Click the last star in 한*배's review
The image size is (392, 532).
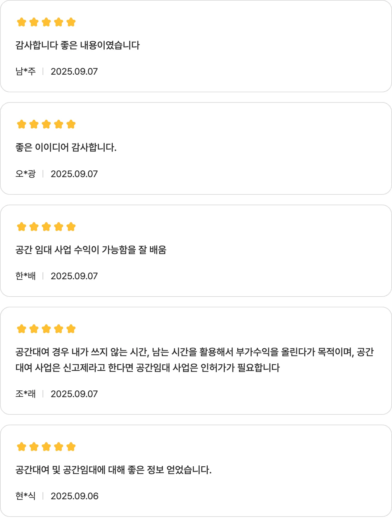tap(71, 227)
